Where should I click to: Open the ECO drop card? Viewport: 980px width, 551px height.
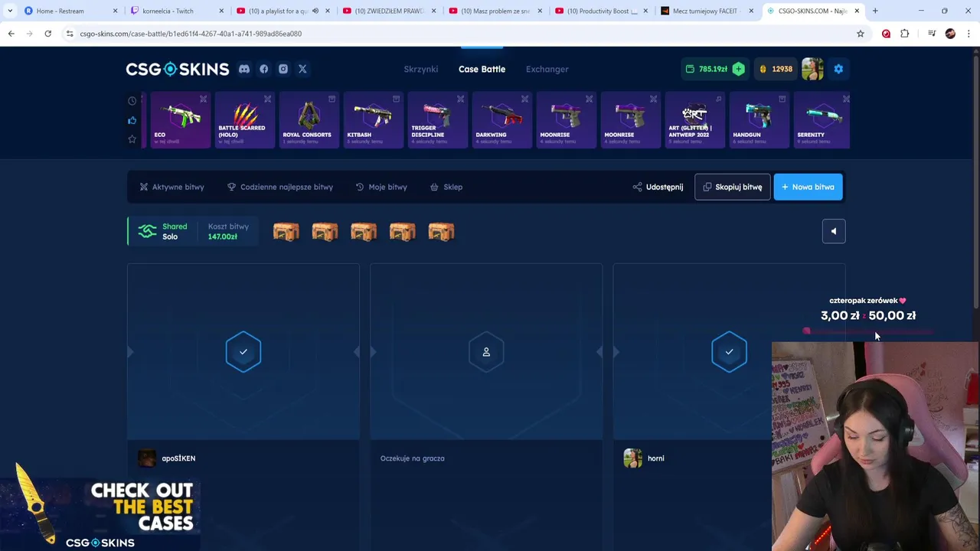(180, 120)
